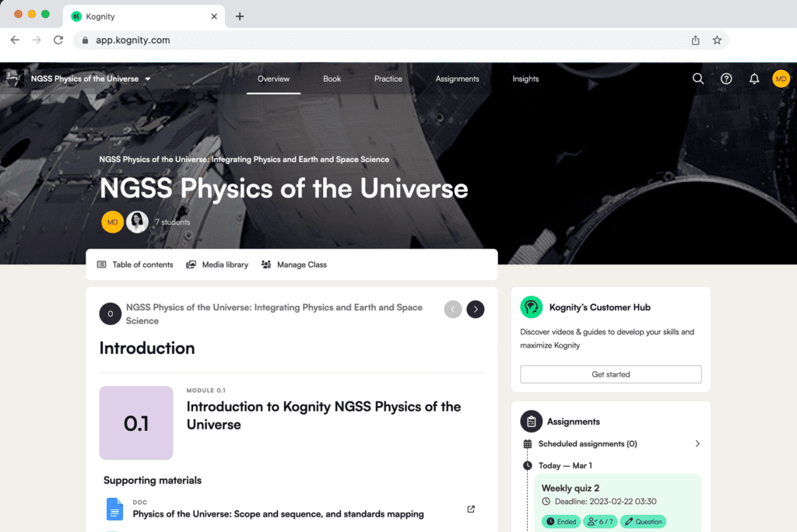Open help via the question mark icon

click(x=726, y=79)
